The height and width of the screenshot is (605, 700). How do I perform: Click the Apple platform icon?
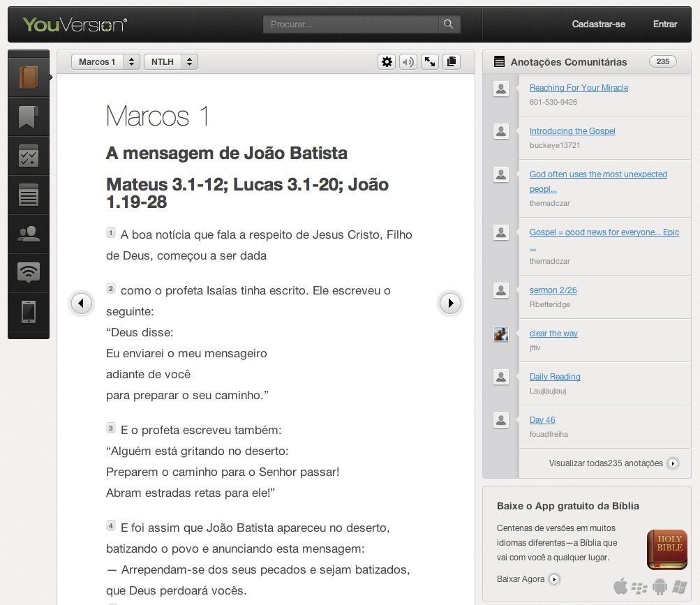click(620, 586)
